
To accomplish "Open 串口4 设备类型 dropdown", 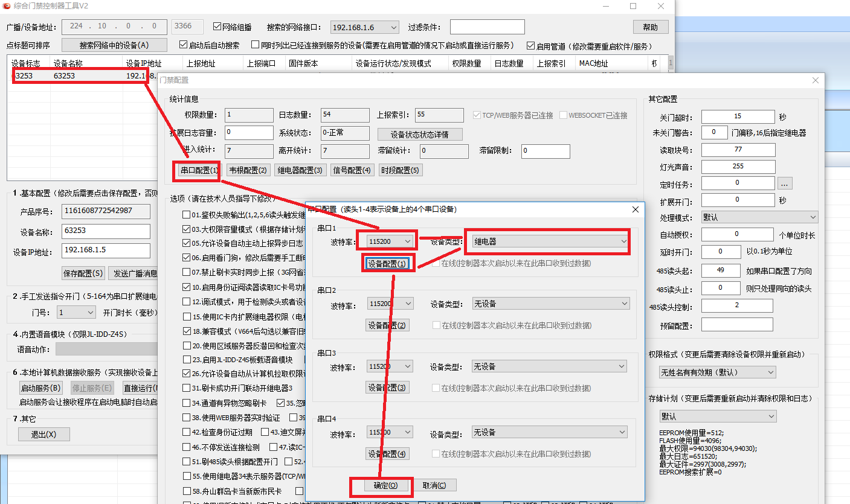I will click(x=550, y=432).
